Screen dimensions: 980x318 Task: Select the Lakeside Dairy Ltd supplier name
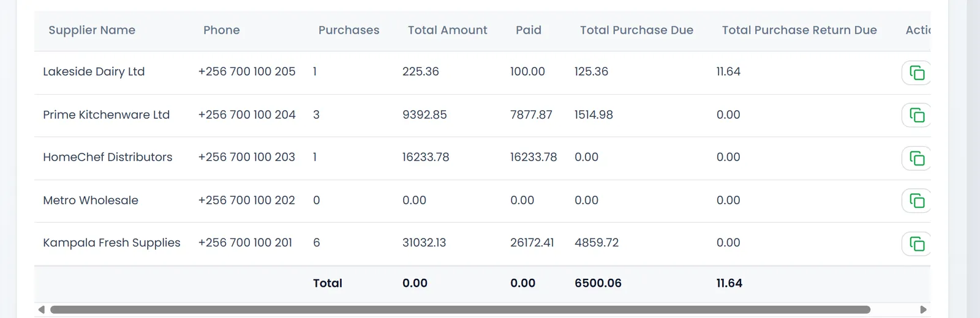[94, 72]
